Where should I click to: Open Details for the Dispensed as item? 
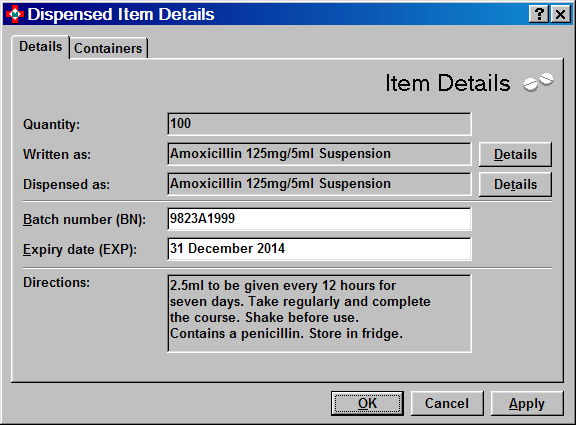(515, 184)
